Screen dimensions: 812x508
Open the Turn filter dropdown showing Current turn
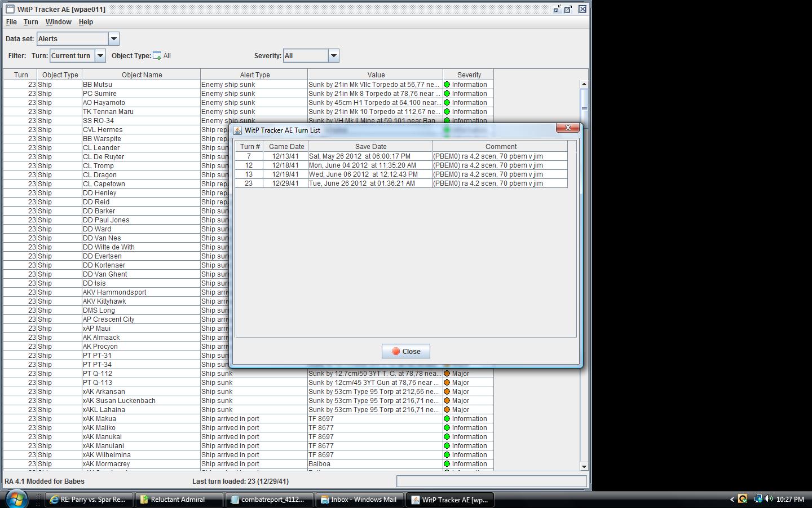(100, 56)
